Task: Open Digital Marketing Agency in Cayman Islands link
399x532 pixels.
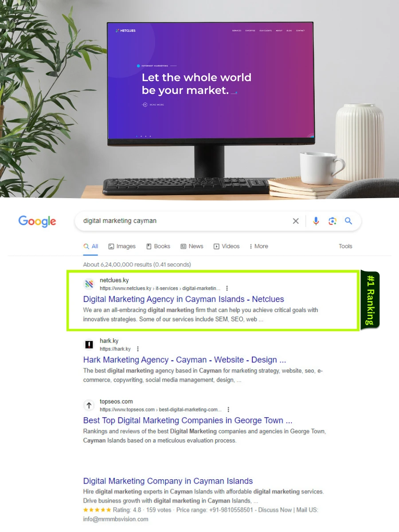Action: click(x=184, y=299)
